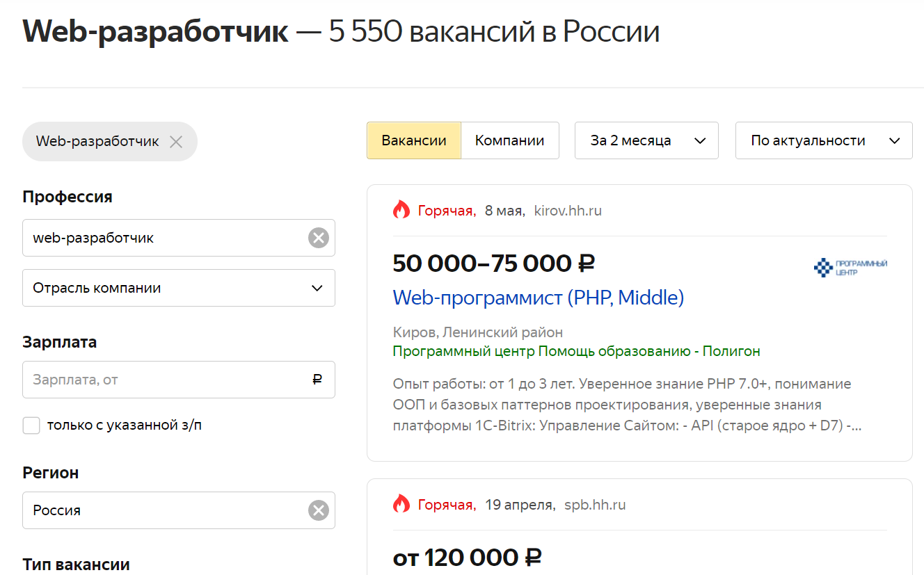Clear the profession field web-разработчик
The height and width of the screenshot is (575, 924).
(x=318, y=238)
